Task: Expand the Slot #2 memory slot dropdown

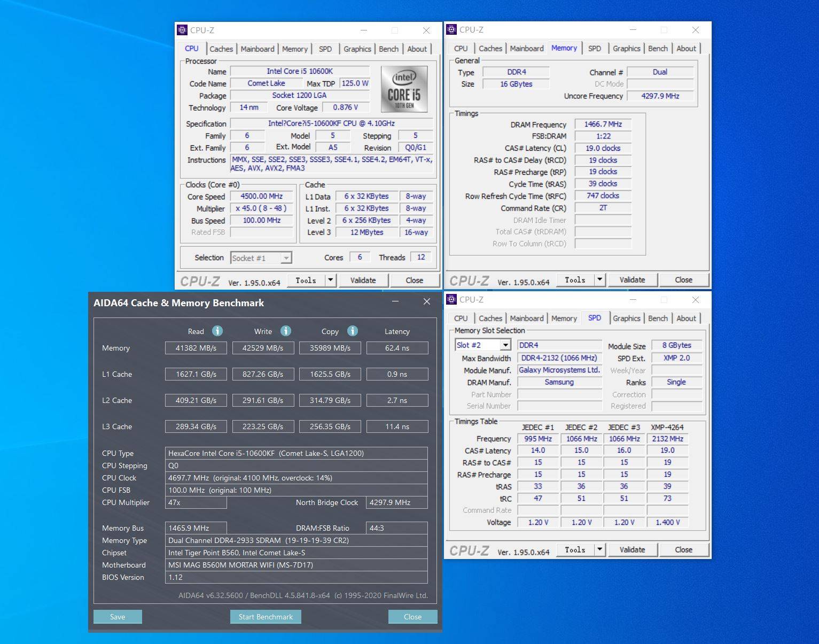Action: coord(505,345)
